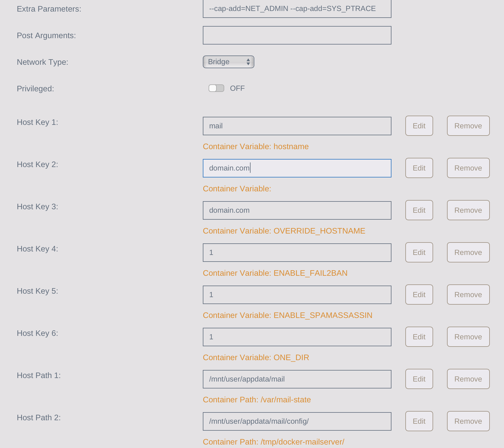This screenshot has height=448, width=504.
Task: Click the Host Path 1 field /mnt/user/appdata/mail
Action: point(297,379)
